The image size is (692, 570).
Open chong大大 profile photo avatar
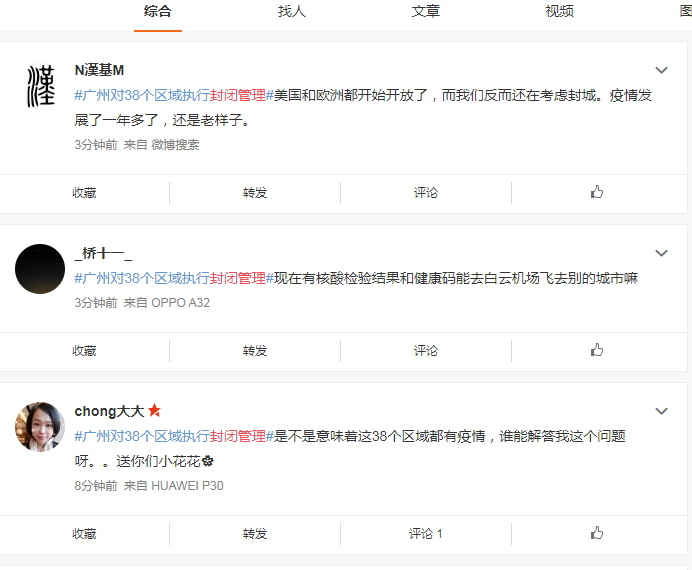coord(40,427)
